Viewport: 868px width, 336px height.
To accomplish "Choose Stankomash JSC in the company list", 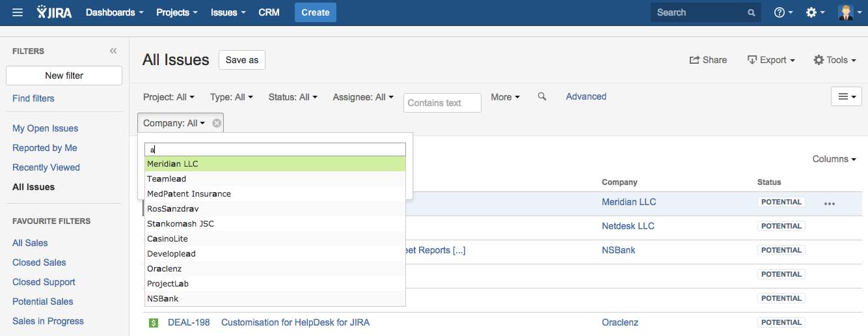I will tap(180, 224).
